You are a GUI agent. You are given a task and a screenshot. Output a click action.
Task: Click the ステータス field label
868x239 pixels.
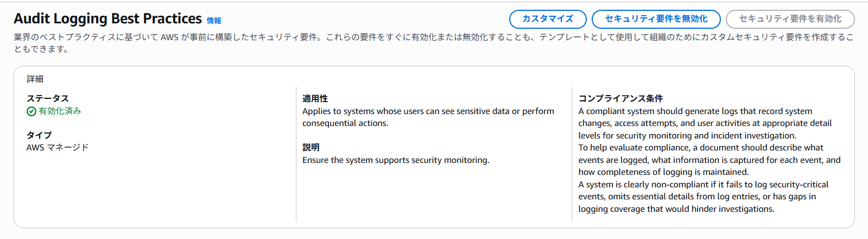(x=48, y=98)
